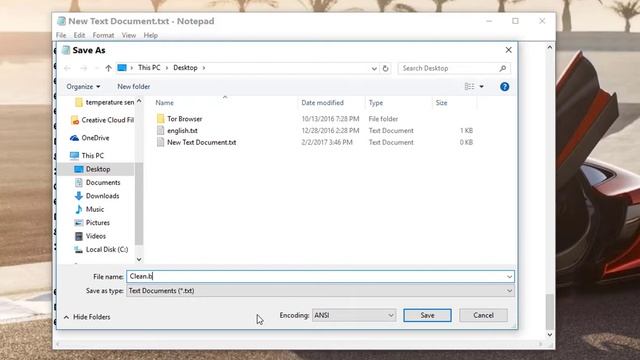The image size is (640, 360).
Task: Close the Save As dialog with X
Action: [508, 50]
